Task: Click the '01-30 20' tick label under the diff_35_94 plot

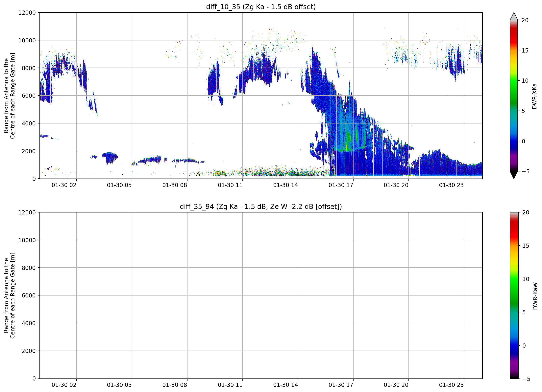Action: point(396,385)
